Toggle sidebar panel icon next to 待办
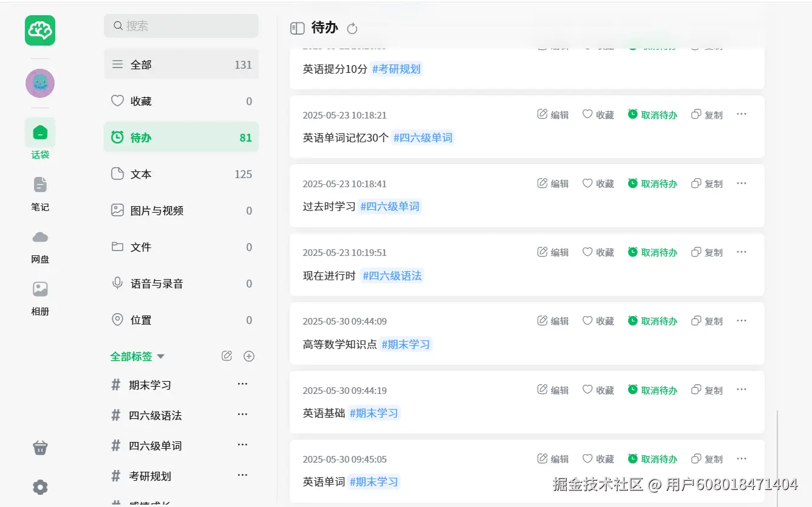 point(297,28)
